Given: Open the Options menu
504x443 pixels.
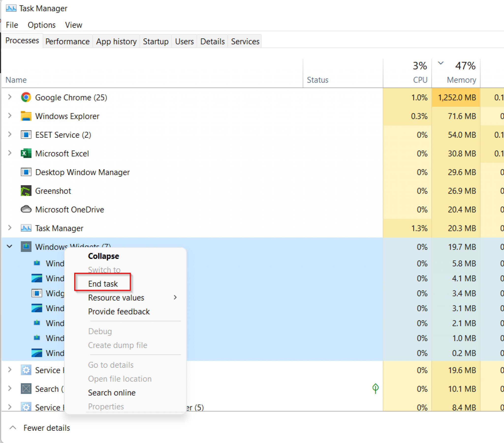Looking at the screenshot, I should point(41,25).
